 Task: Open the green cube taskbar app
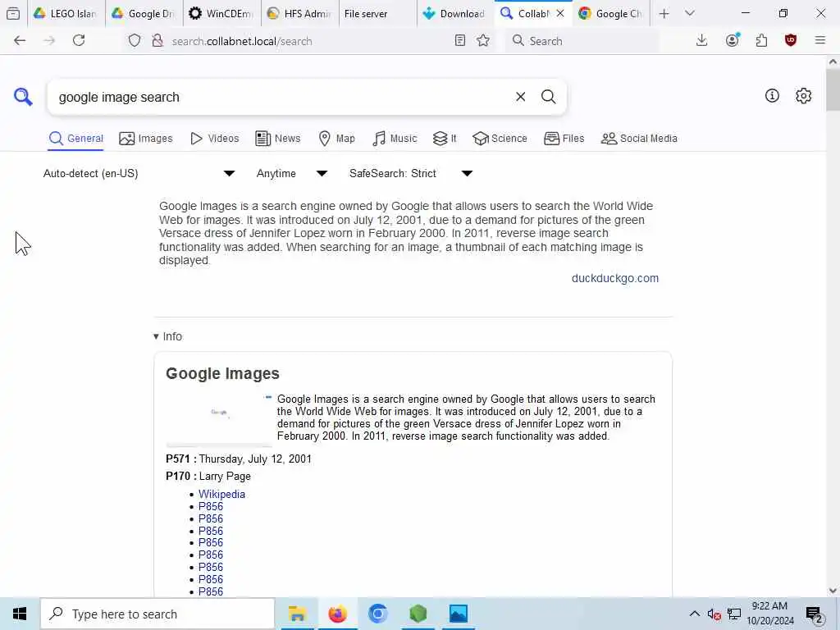coord(418,614)
